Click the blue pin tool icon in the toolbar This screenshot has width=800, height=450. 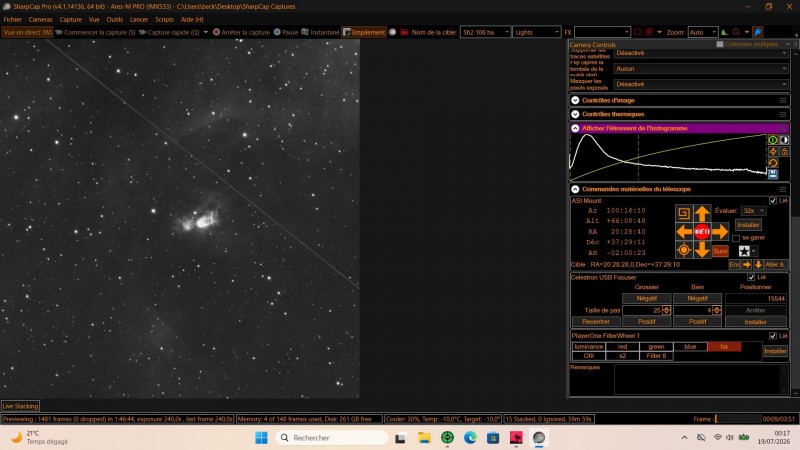point(758,32)
